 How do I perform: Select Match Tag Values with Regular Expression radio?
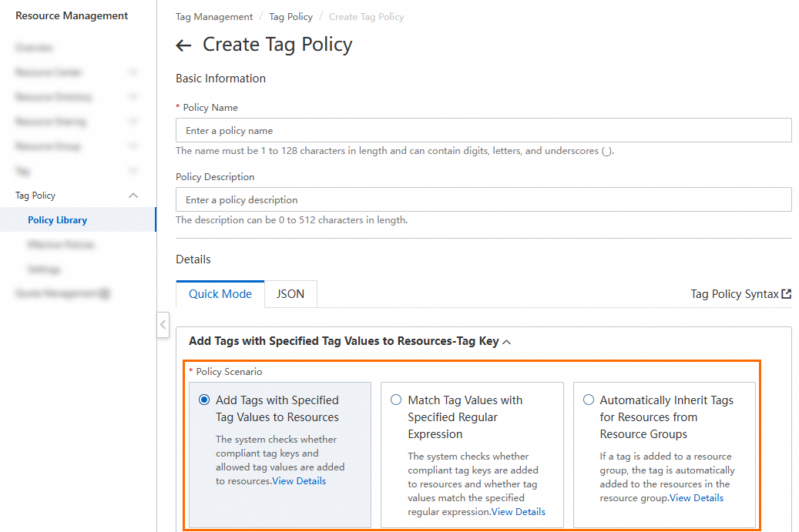[396, 400]
